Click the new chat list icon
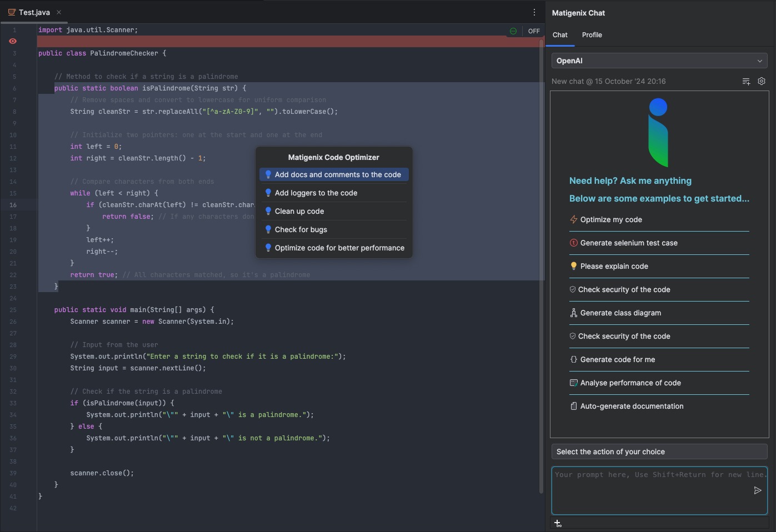Image resolution: width=776 pixels, height=532 pixels. pos(746,81)
